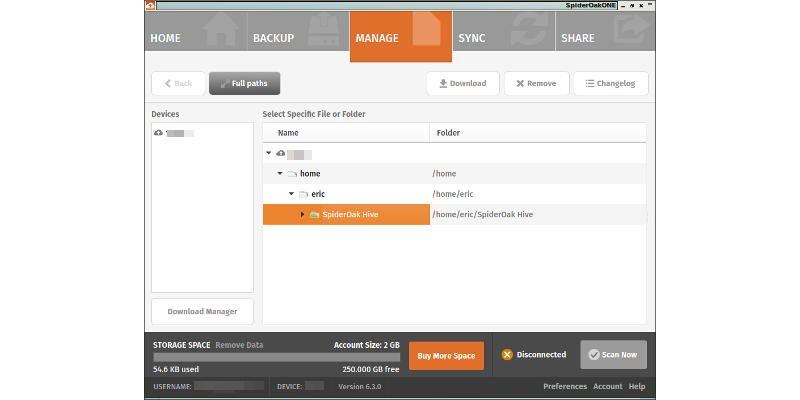Screen dimensions: 800x400
Task: Click the Remove button
Action: pyautogui.click(x=537, y=84)
